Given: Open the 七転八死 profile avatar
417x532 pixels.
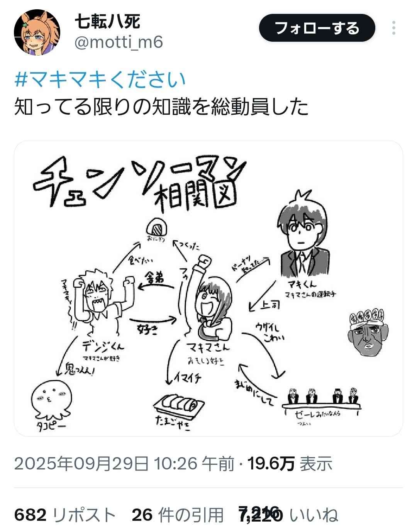Looking at the screenshot, I should point(37,32).
